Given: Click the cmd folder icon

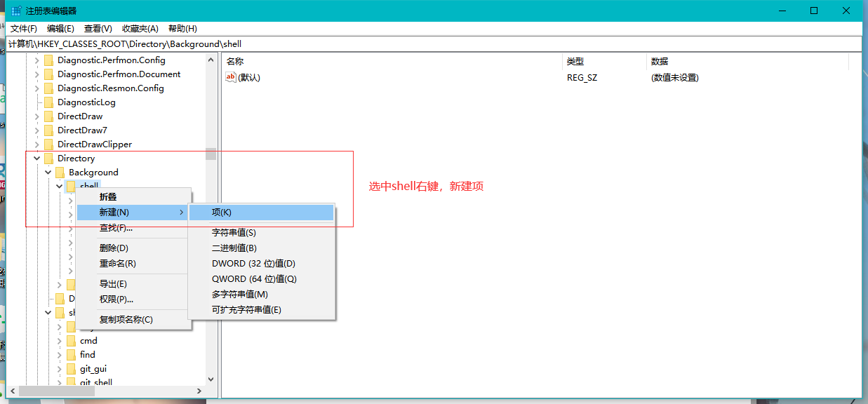Looking at the screenshot, I should point(71,341).
